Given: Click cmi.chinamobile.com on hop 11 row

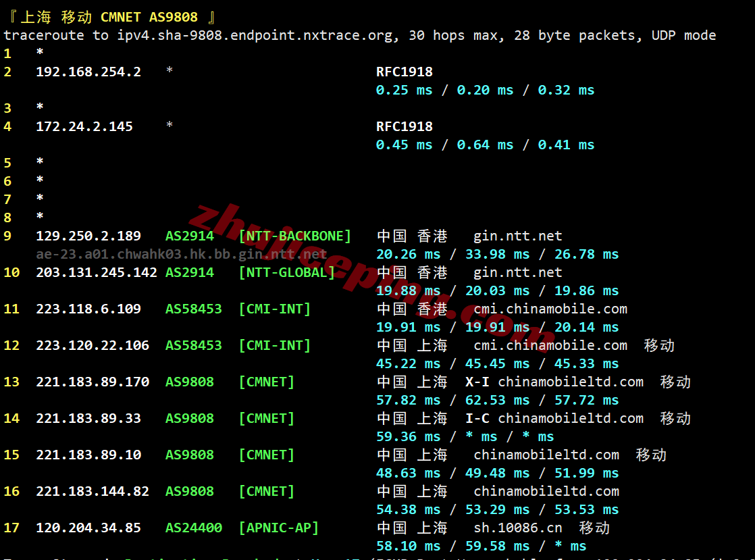Looking at the screenshot, I should 550,309.
